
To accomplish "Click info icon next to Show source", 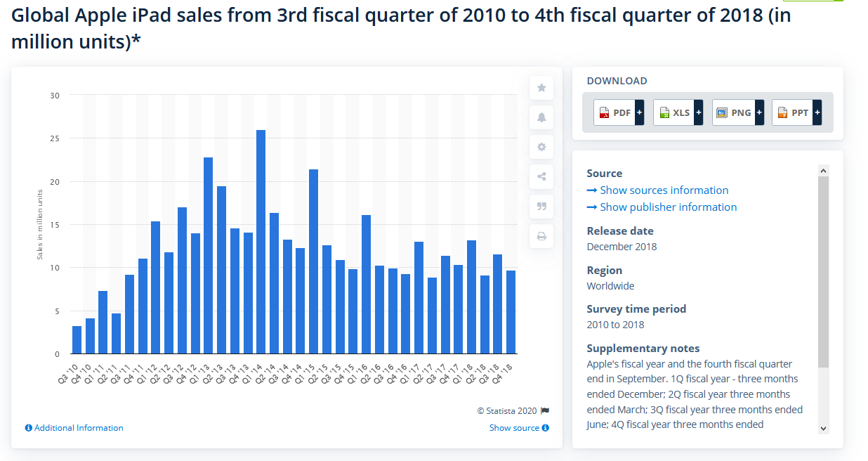I will 546,428.
